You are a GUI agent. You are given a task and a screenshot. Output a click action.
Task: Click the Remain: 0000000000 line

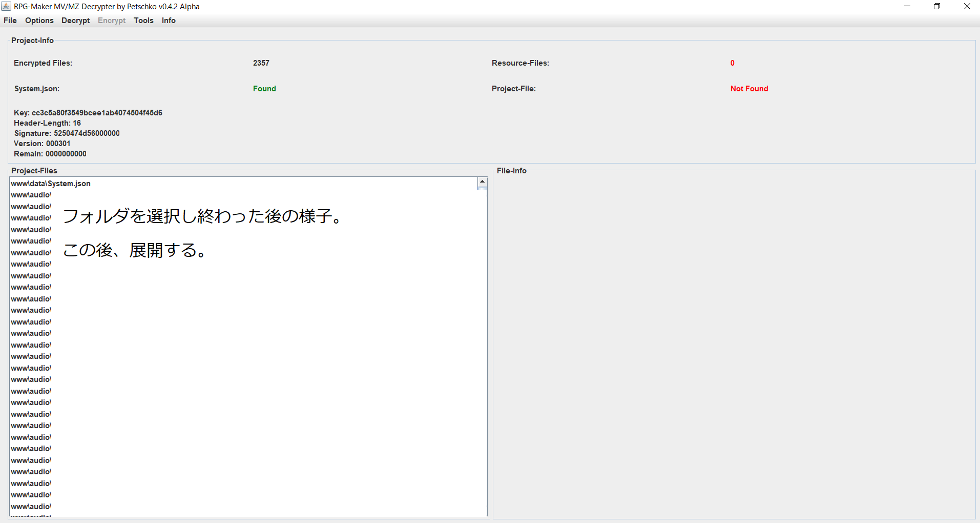click(x=50, y=154)
